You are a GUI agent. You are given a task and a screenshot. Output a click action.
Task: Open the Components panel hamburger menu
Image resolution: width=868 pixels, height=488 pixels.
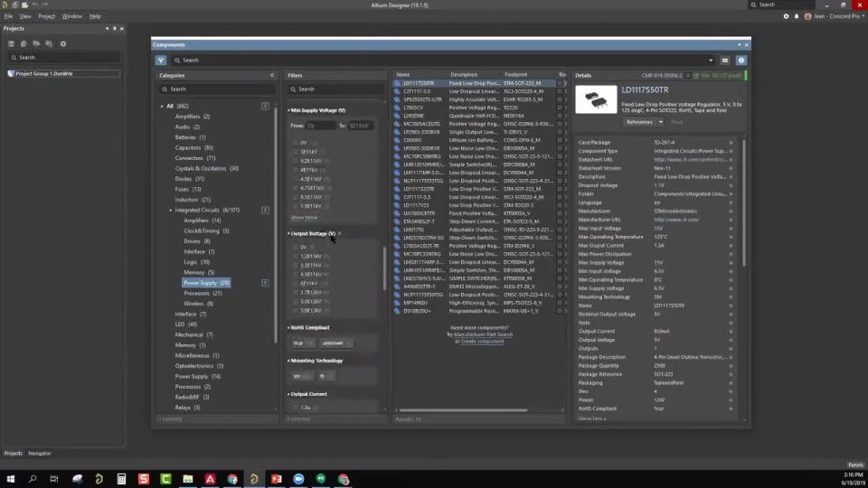coord(724,61)
